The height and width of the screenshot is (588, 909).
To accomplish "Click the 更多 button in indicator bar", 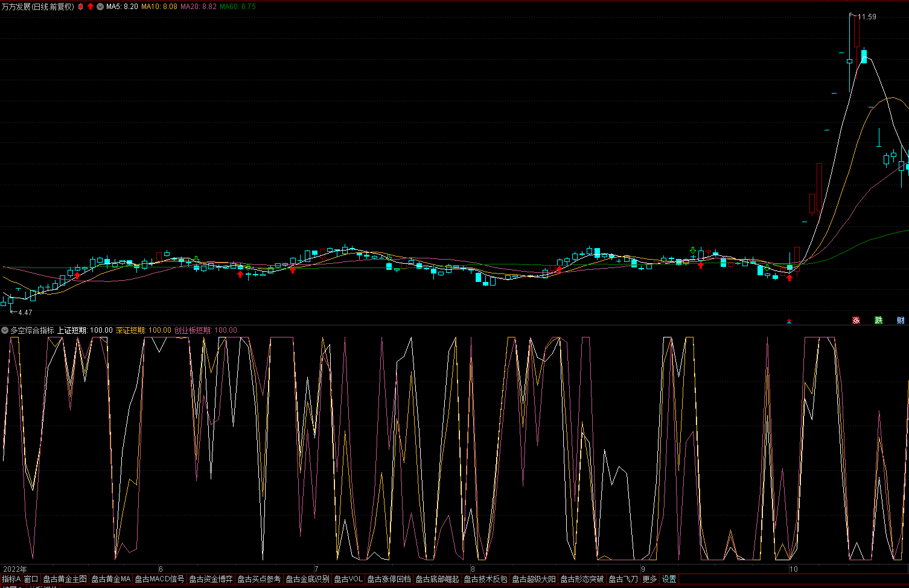I will coord(649,579).
